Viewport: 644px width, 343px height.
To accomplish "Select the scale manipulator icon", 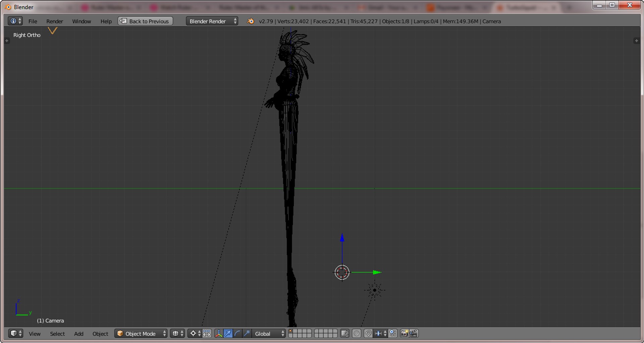I will pyautogui.click(x=247, y=333).
